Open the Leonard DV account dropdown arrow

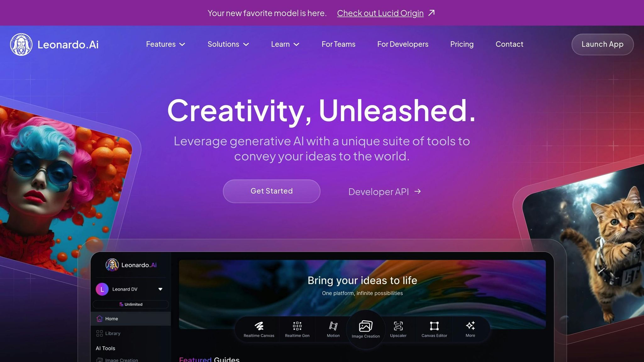coord(160,289)
